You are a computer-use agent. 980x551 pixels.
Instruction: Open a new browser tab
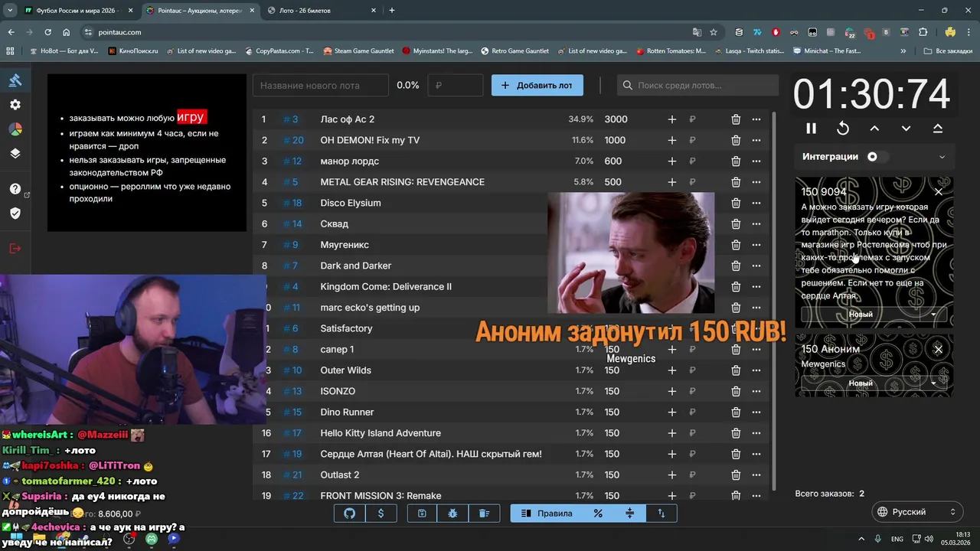(392, 11)
